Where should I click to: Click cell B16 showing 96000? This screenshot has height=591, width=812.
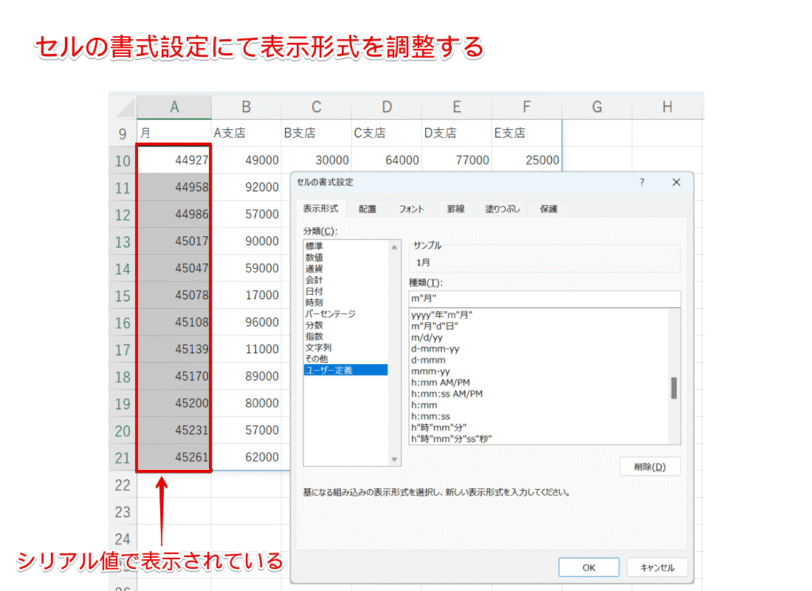point(246,322)
